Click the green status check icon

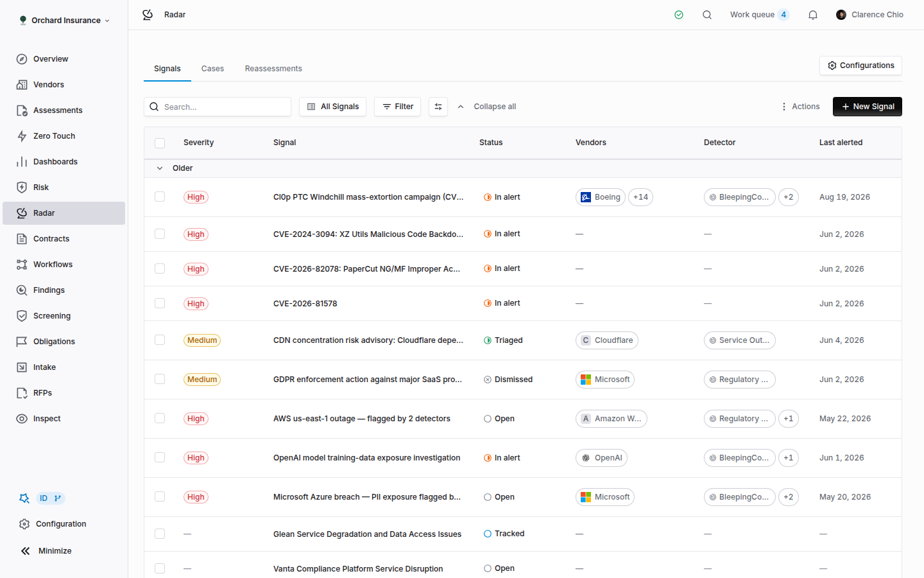679,15
